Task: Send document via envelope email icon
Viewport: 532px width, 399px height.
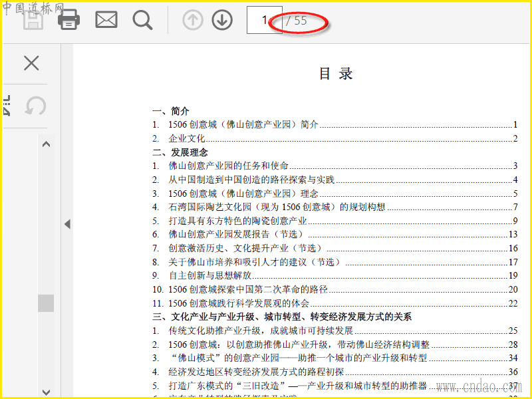Action: (106, 20)
